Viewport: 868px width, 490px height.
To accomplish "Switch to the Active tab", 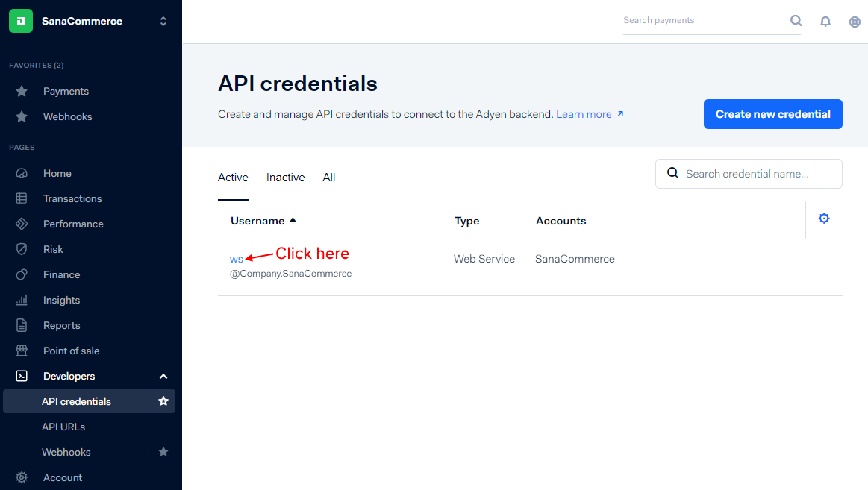I will [x=233, y=178].
